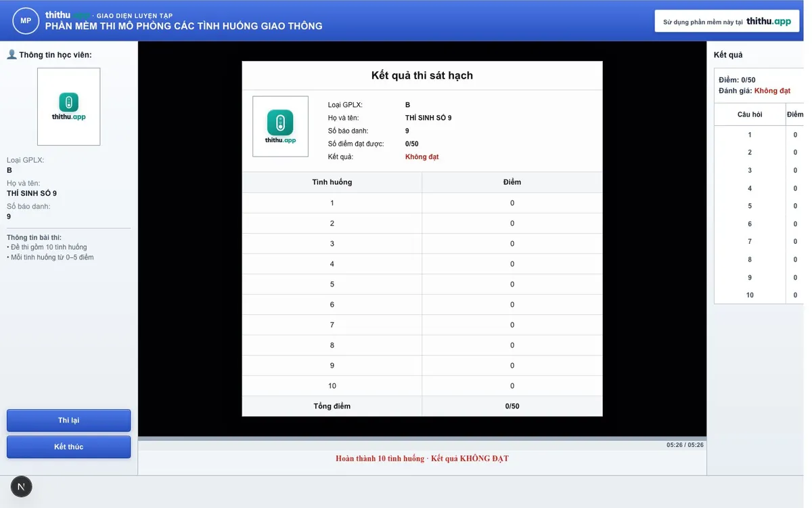The image size is (812, 508).
Task: Click "THÍ SINH SỐ 9" in result card
Action: pos(428,118)
